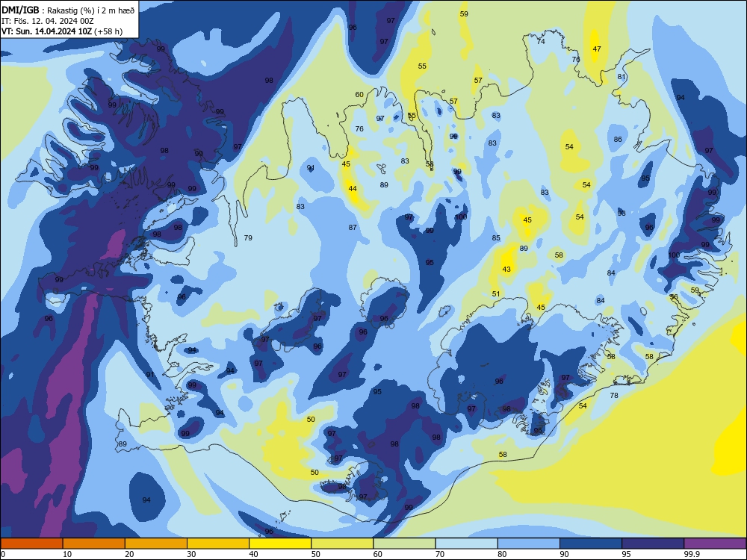The width and height of the screenshot is (747, 560).
Task: Click the pale yellow 50–60 legend swatch
Action: click(x=342, y=544)
